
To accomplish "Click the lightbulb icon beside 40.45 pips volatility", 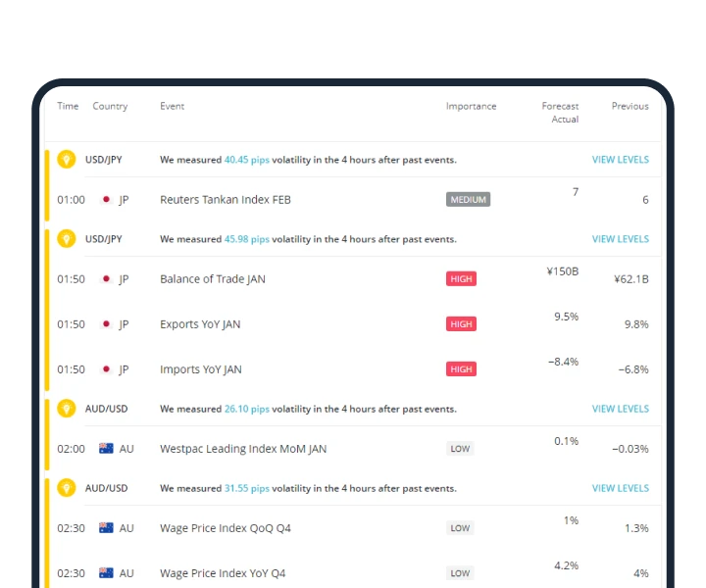I will (67, 159).
